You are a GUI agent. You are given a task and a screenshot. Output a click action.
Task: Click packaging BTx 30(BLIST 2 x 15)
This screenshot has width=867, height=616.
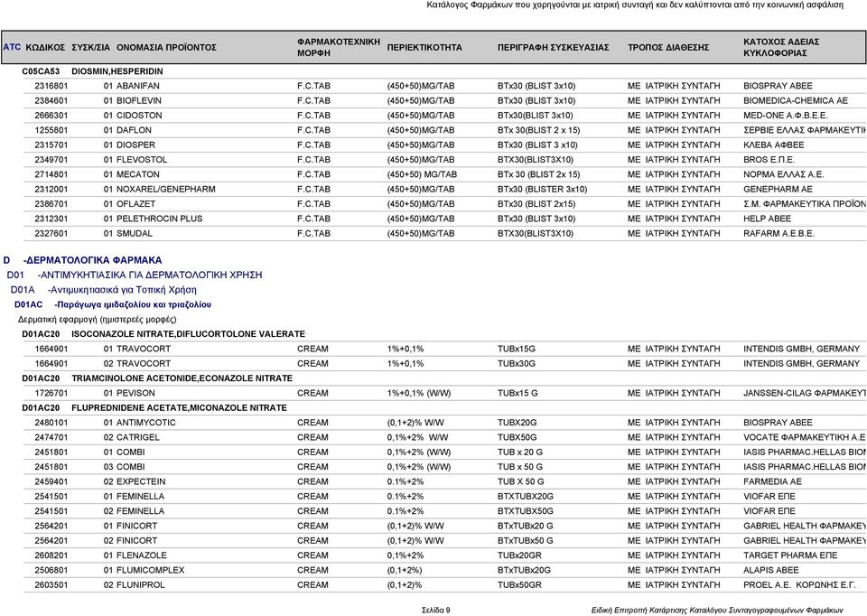[538, 130]
